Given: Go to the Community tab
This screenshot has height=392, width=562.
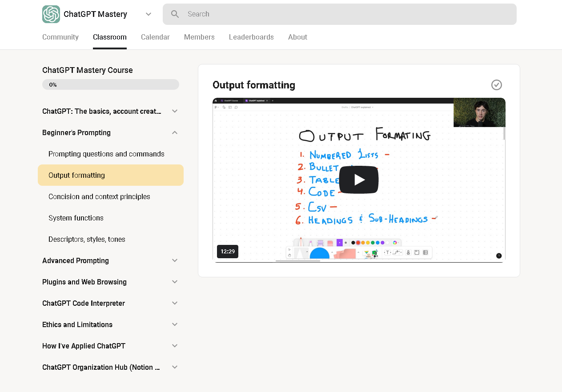Looking at the screenshot, I should coord(60,37).
